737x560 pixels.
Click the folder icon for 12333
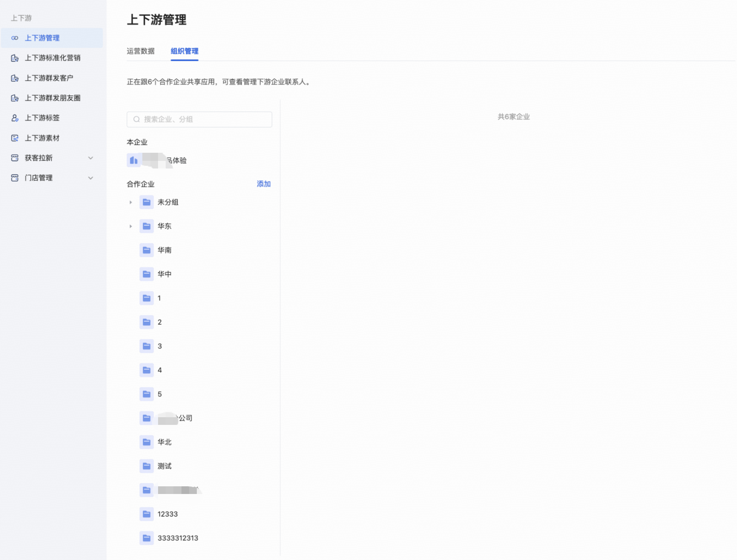147,514
